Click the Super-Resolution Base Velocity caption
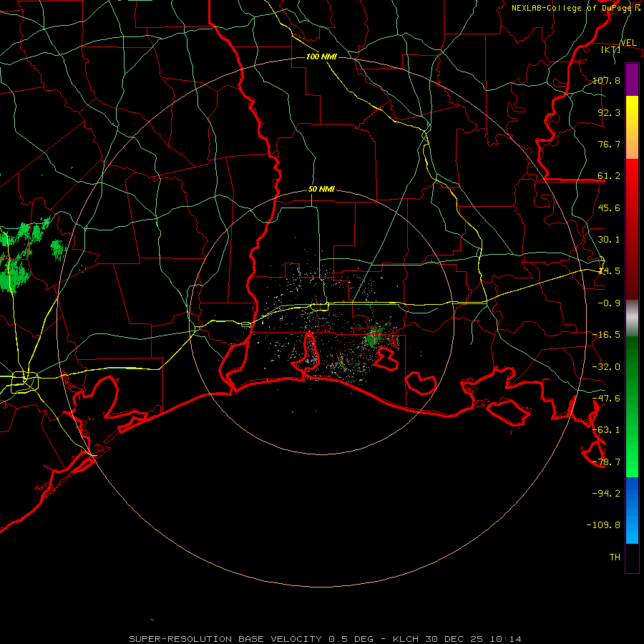The height and width of the screenshot is (644, 644). coord(326,639)
